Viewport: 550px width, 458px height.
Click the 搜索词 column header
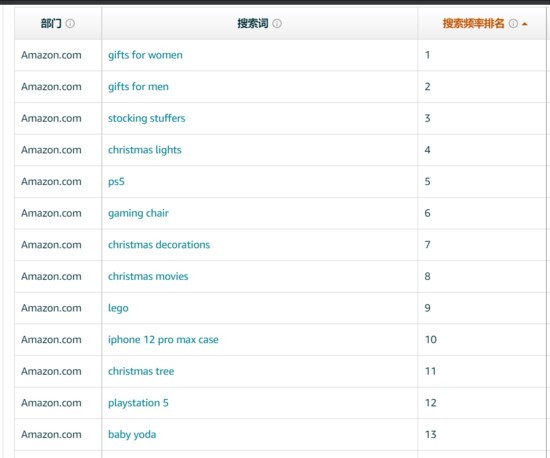[x=253, y=23]
